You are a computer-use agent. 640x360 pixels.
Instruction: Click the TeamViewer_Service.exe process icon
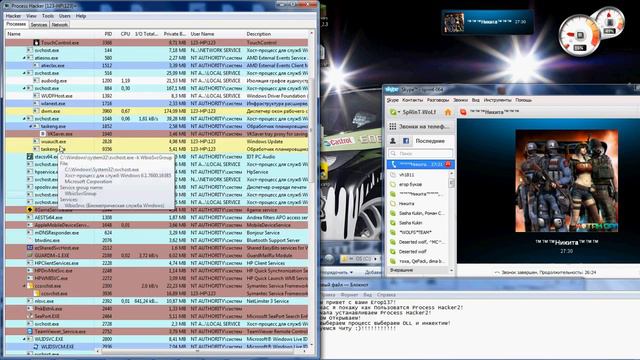pyautogui.click(x=30, y=331)
